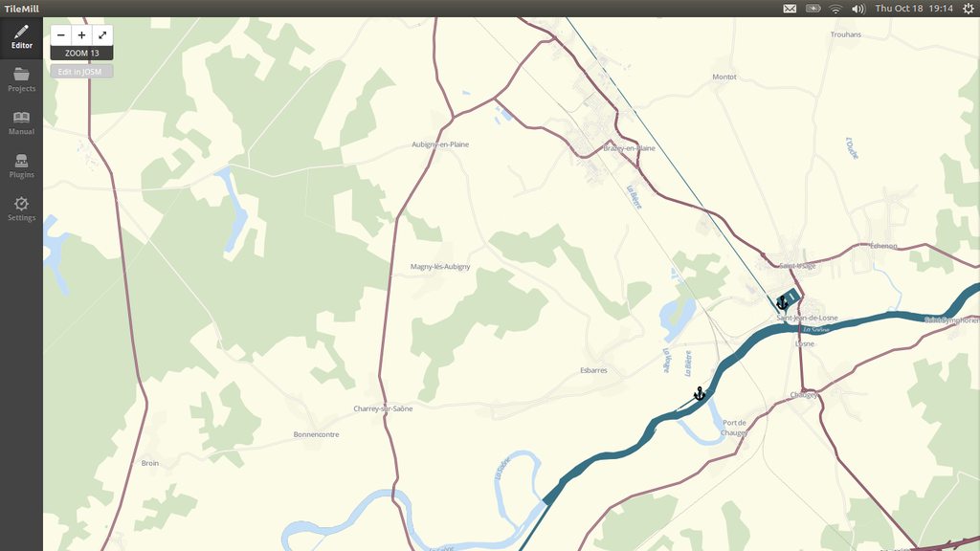The height and width of the screenshot is (551, 980).
Task: Toggle the fullscreen map arrows button
Action: (x=102, y=35)
